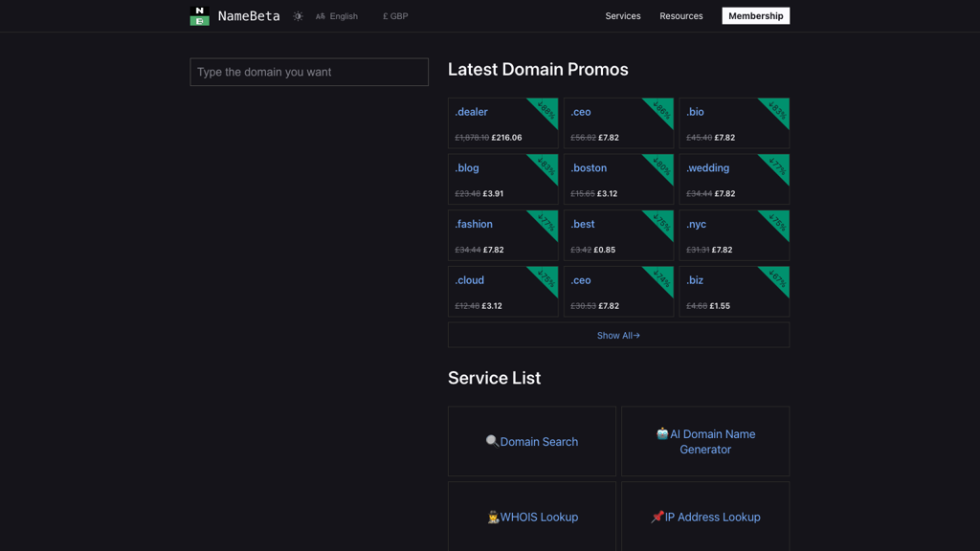Click the WHOIS Lookup police officer icon
This screenshot has height=551, width=980.
(493, 517)
